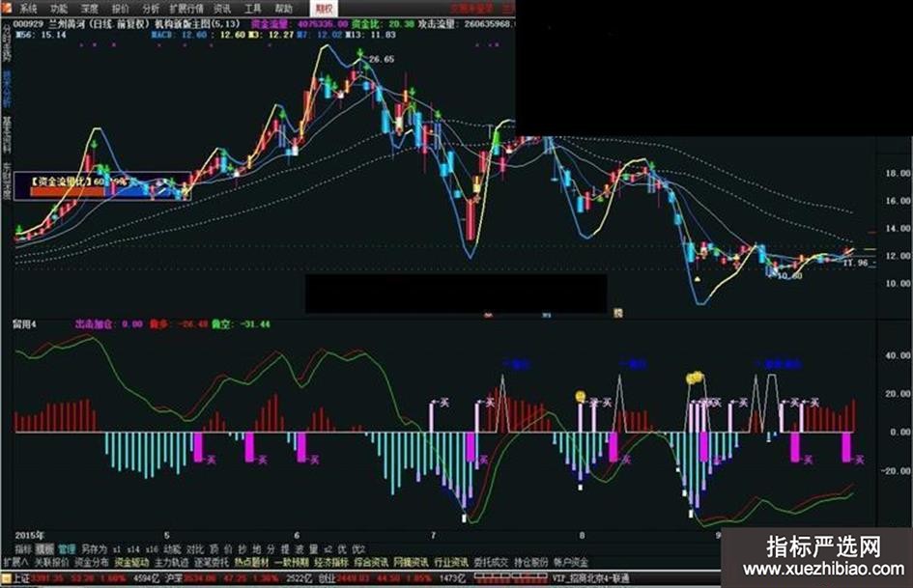Open the 系统 menu
The height and width of the screenshot is (588, 913).
point(28,8)
